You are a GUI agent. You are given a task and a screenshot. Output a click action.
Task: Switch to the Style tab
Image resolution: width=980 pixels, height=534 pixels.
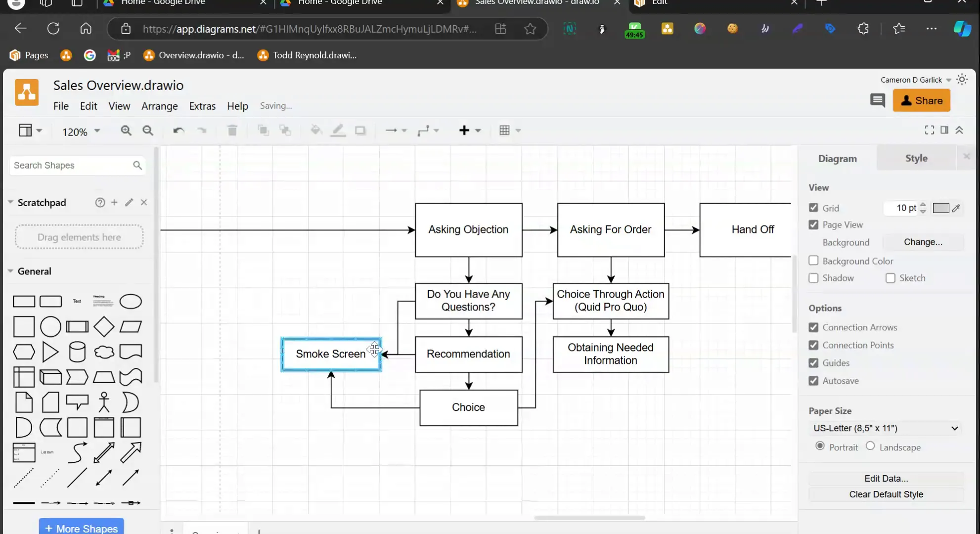click(916, 158)
